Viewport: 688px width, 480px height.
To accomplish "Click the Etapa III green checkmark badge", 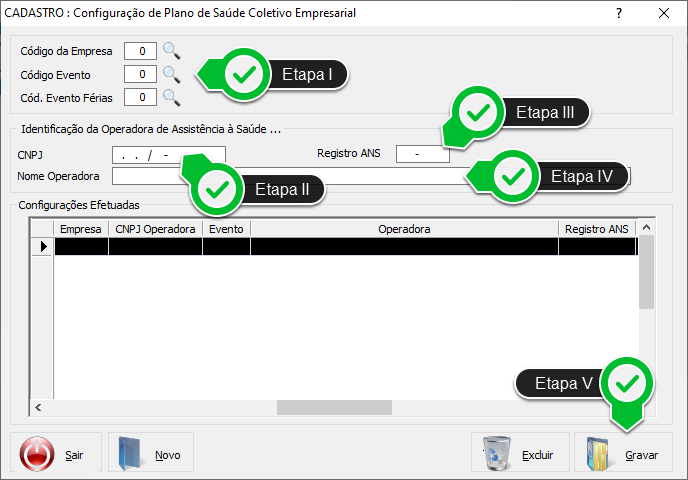I will click(x=479, y=112).
